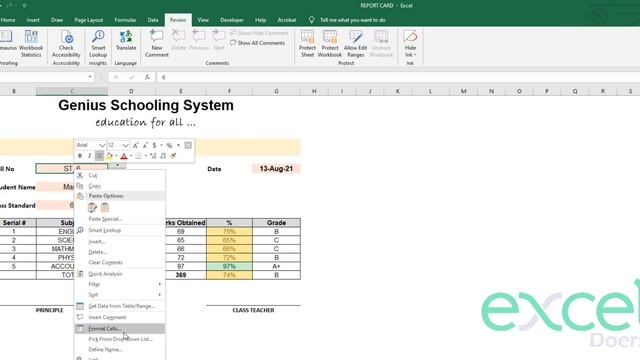Expand the Sort submenu
Viewport: 640px width, 360px height.
coord(160,295)
